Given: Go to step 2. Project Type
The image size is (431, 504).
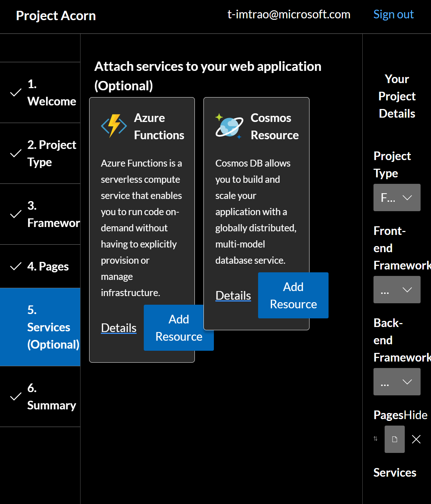Looking at the screenshot, I should point(40,153).
